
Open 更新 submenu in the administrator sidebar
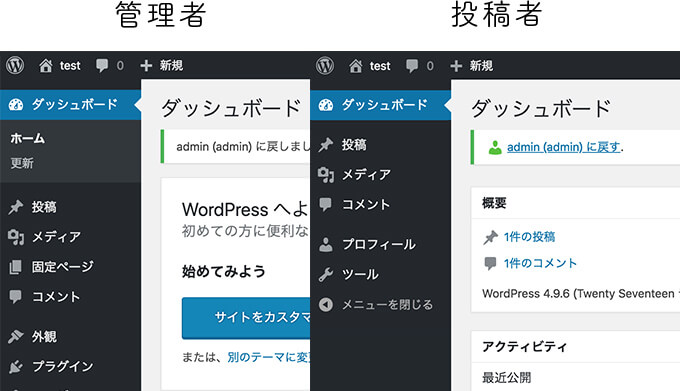click(x=22, y=163)
